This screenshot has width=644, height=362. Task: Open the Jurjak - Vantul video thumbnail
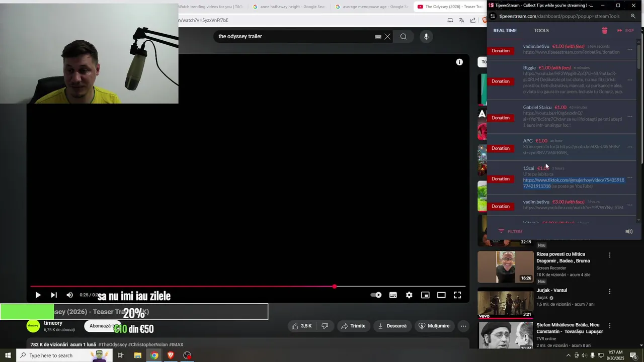coord(505,303)
